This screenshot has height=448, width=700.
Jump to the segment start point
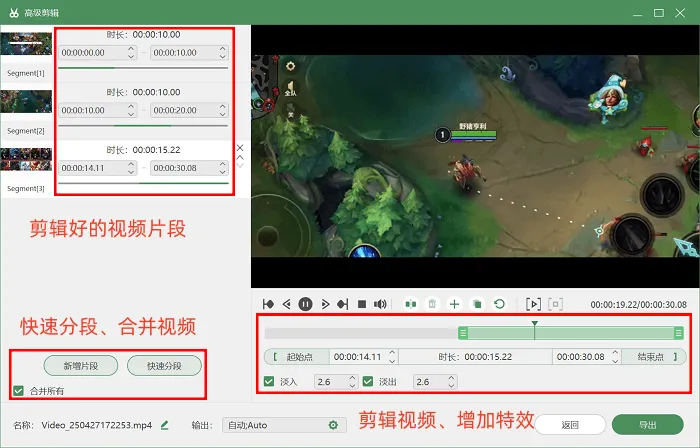pos(268,304)
